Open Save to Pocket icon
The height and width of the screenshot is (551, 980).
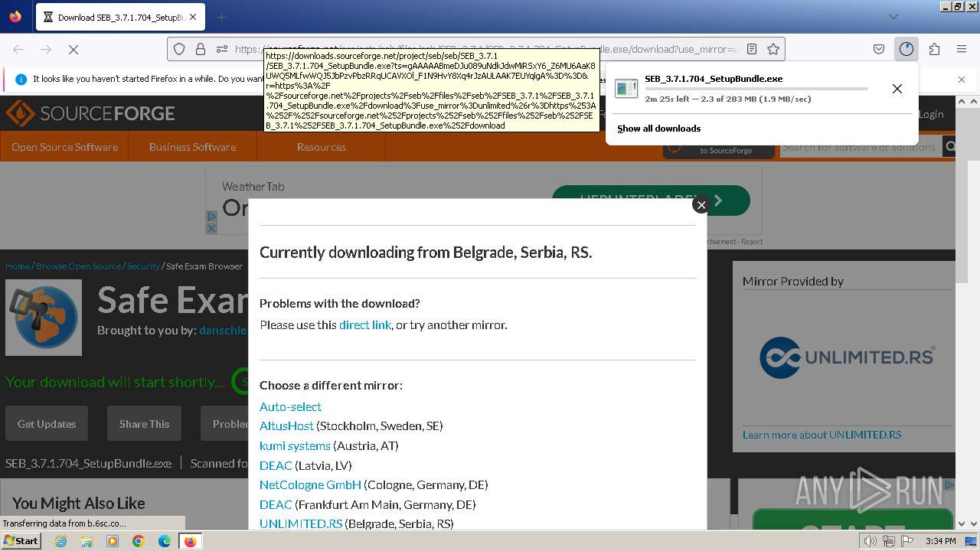[879, 49]
